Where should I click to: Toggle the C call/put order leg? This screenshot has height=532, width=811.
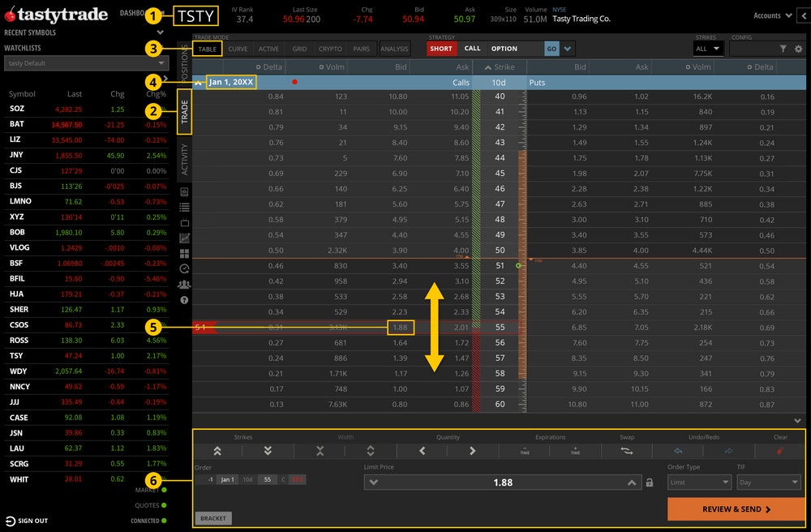(283, 479)
